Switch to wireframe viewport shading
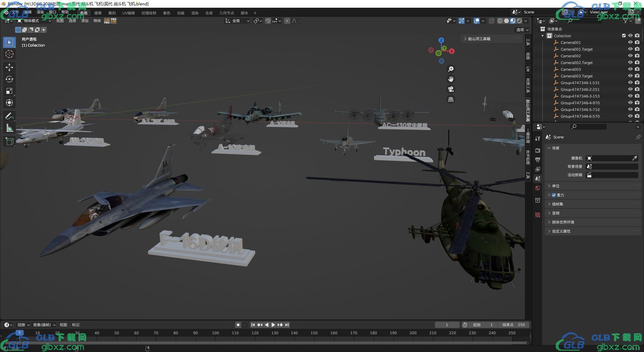The height and width of the screenshot is (352, 644). pyautogui.click(x=500, y=21)
